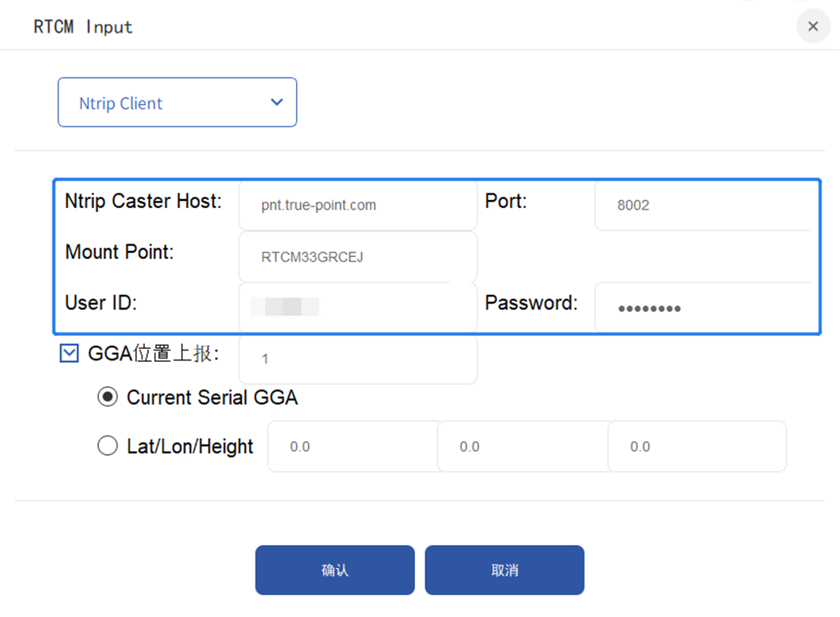The height and width of the screenshot is (617, 840).
Task: Select Current Serial GGA radio option
Action: (x=108, y=398)
